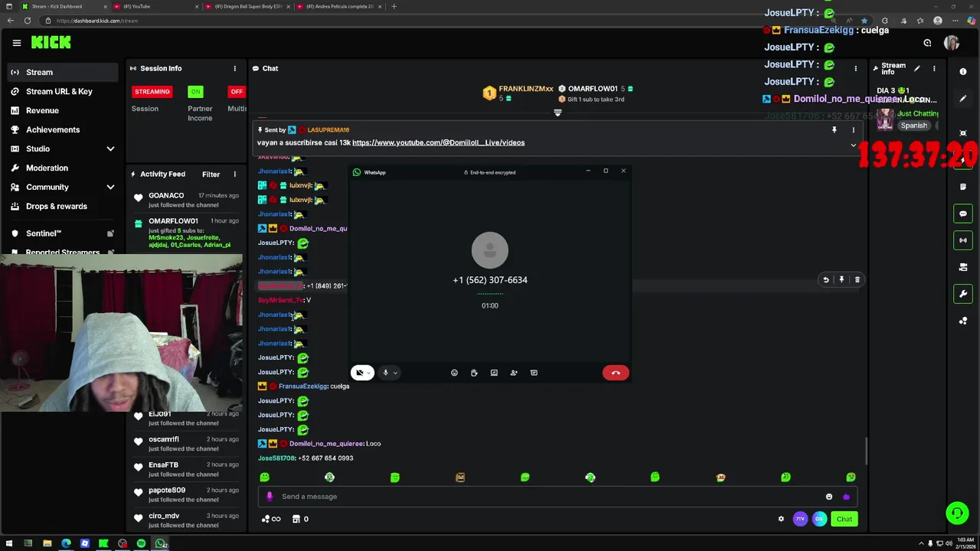Click the Send a message input
The width and height of the screenshot is (980, 551).
(x=557, y=497)
